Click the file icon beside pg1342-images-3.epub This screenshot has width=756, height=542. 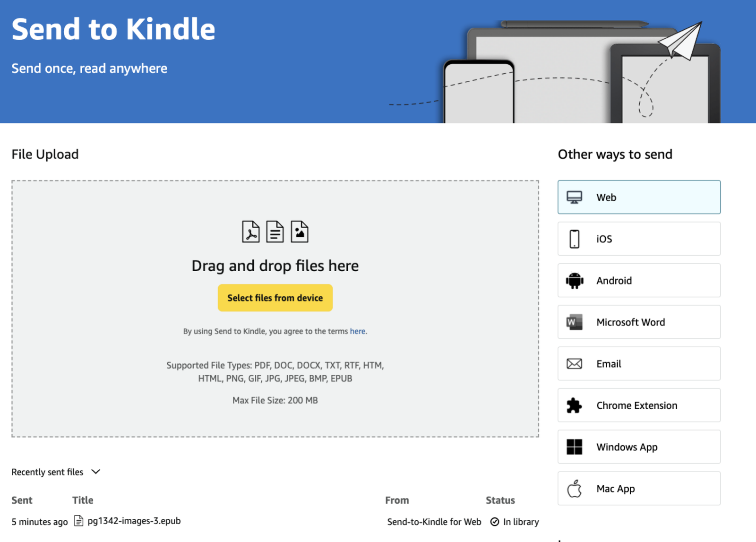[x=78, y=521]
